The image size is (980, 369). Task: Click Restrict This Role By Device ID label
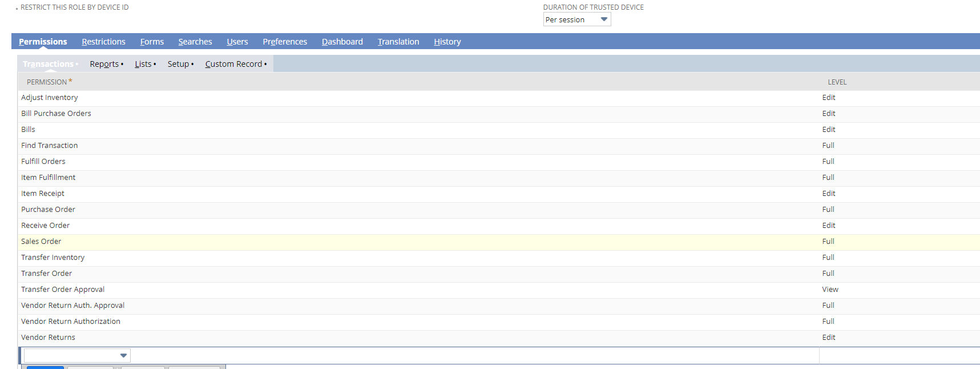[75, 7]
